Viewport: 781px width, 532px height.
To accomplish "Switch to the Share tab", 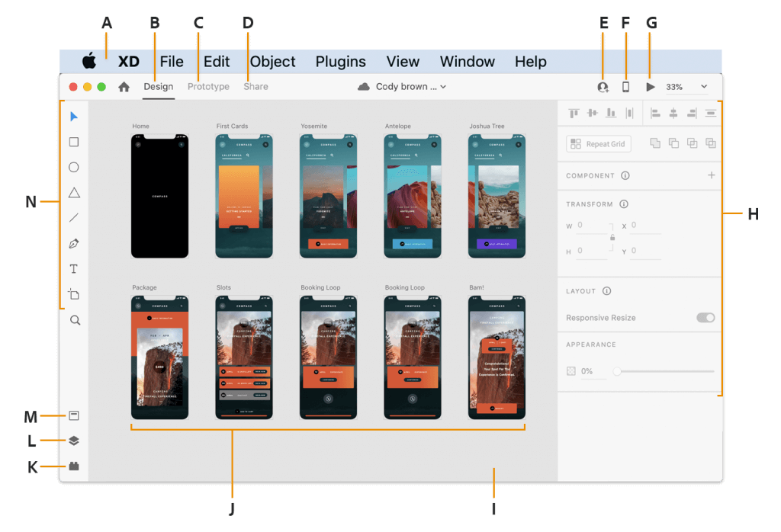I will [x=256, y=87].
